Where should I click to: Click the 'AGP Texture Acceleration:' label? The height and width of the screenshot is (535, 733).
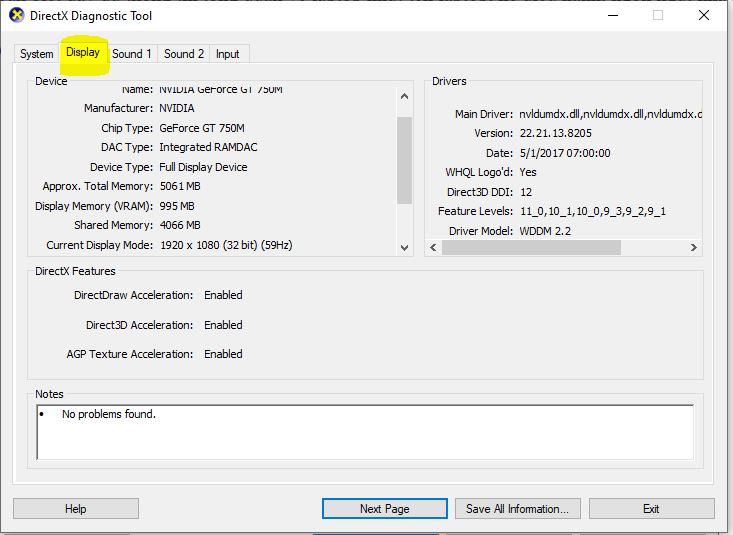[129, 354]
